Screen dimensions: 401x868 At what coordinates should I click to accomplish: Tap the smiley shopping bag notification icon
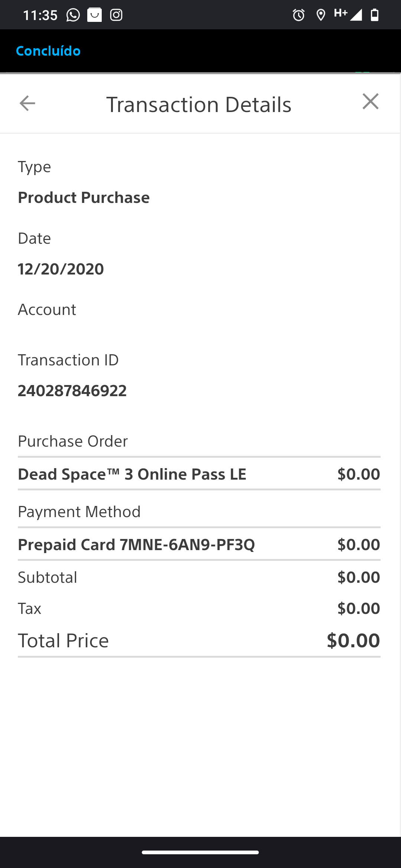95,15
